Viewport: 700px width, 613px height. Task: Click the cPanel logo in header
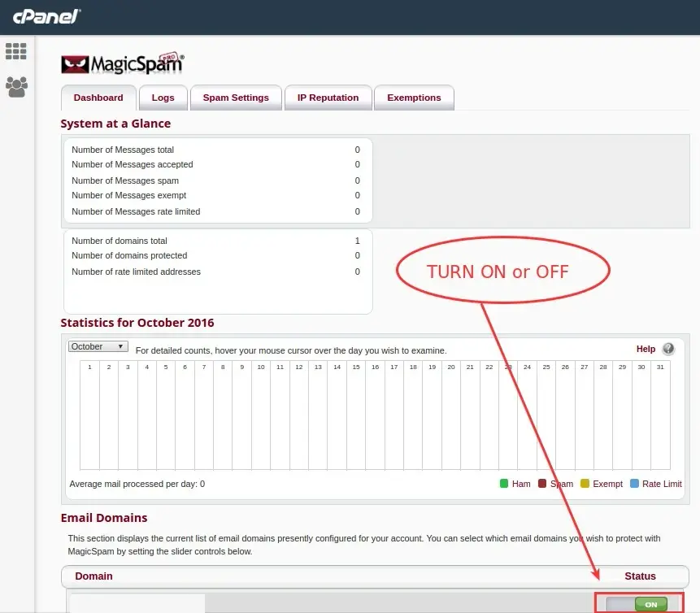tap(46, 17)
